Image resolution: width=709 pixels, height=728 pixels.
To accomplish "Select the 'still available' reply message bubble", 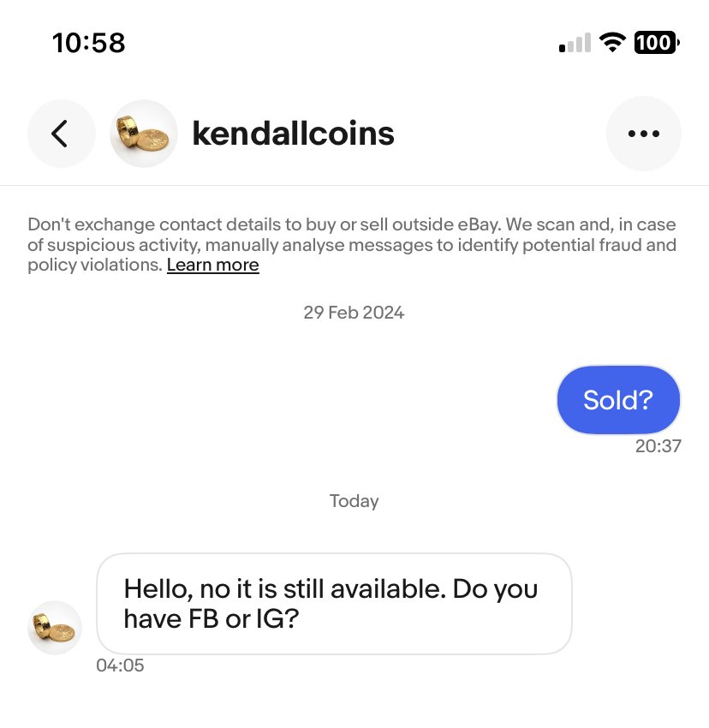I will [x=334, y=604].
